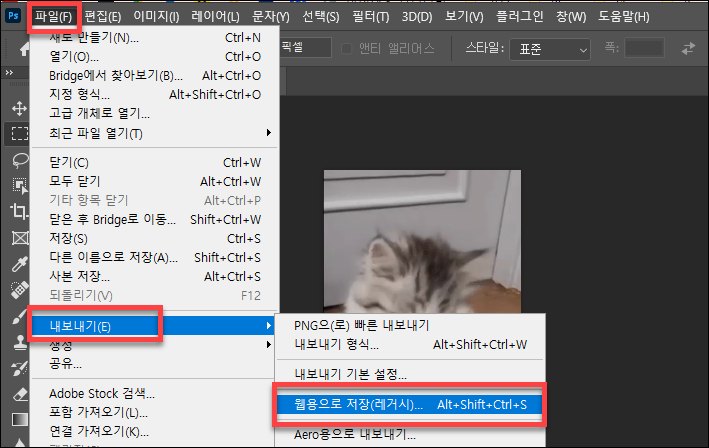Choose 새로 만들기(N)... from the file menu

pos(155,38)
